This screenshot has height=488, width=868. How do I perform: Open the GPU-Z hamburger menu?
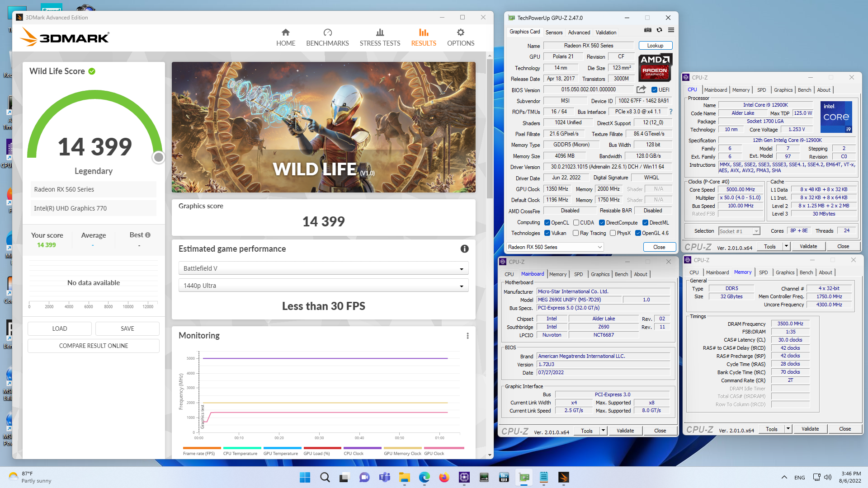(671, 30)
